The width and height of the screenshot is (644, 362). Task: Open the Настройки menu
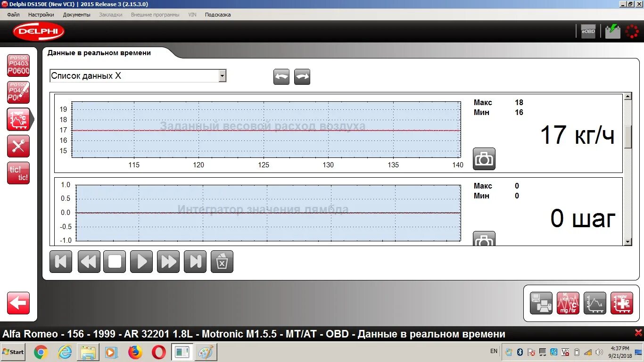41,15
